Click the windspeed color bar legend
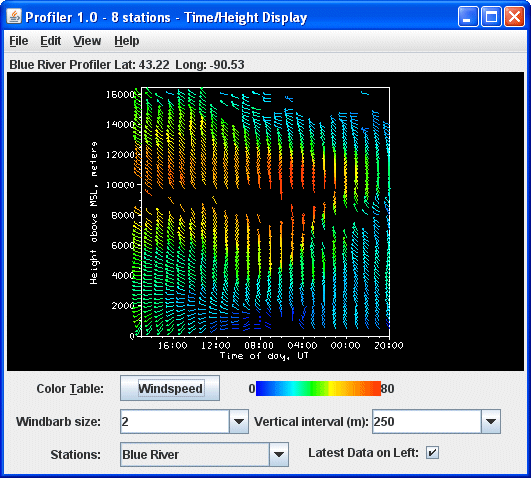Screen dimensions: 531x478 click(318, 388)
